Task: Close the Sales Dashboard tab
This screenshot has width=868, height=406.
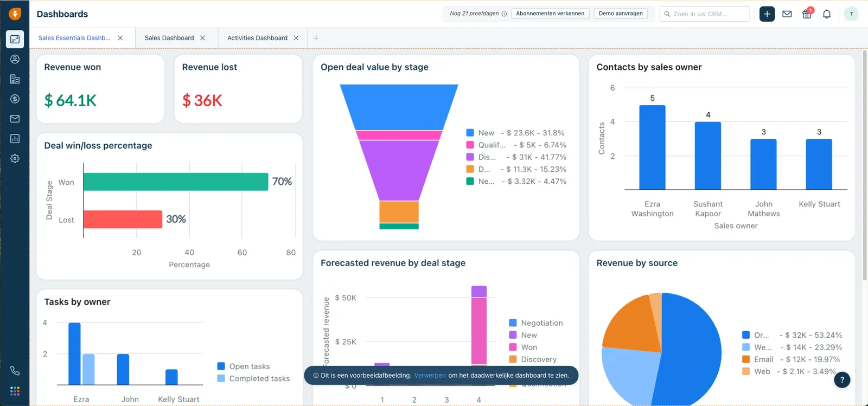Action: 202,38
